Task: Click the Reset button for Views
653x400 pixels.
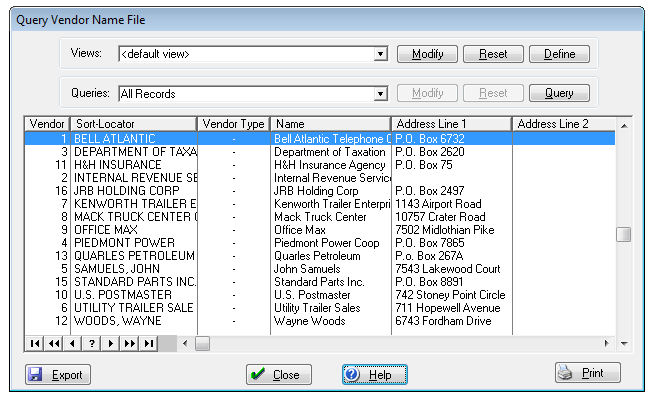Action: pos(492,54)
